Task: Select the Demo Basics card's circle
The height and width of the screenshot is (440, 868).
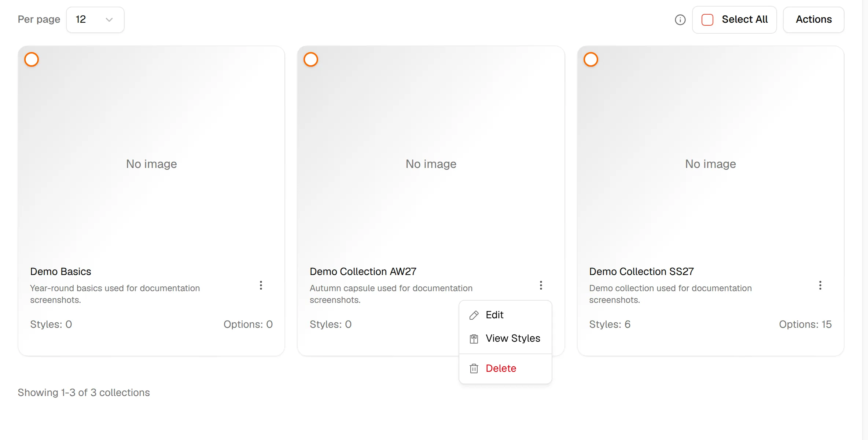Action: [x=32, y=59]
